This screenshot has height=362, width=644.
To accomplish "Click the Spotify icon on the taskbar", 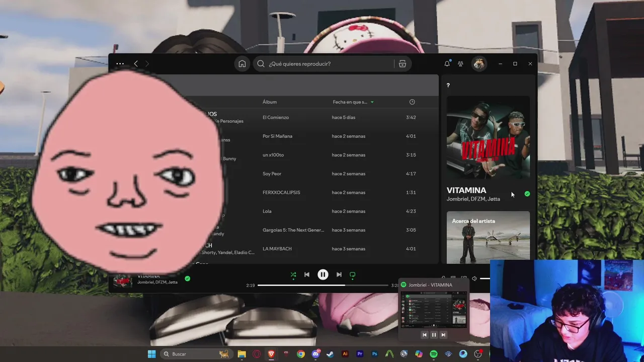I will (434, 354).
